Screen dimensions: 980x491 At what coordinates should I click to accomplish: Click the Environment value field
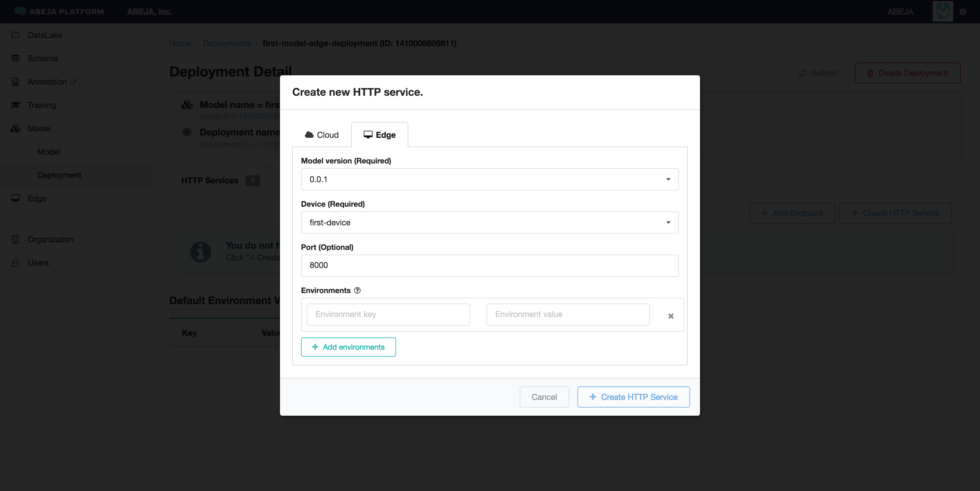coord(568,314)
